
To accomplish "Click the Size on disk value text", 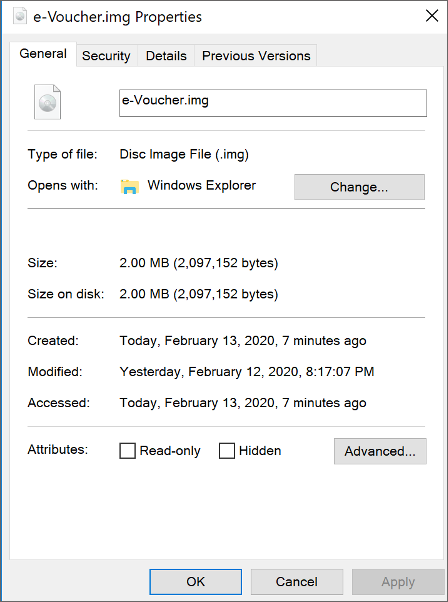I will [199, 294].
